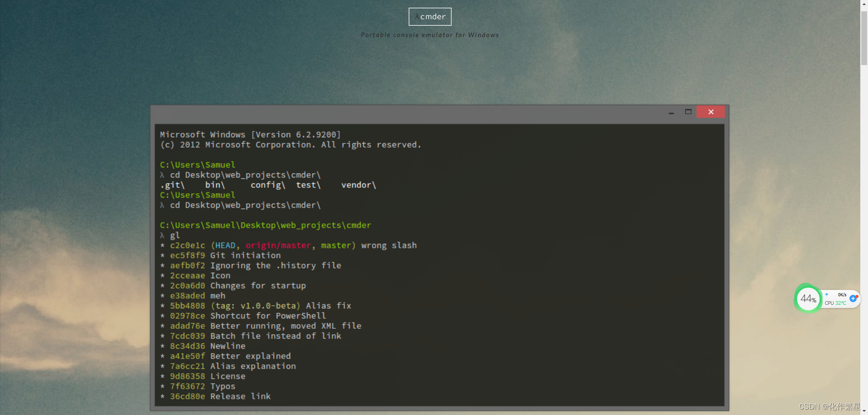Click 'Batch file instead of link' commit
Image resolution: width=868 pixels, height=415 pixels.
tap(276, 336)
